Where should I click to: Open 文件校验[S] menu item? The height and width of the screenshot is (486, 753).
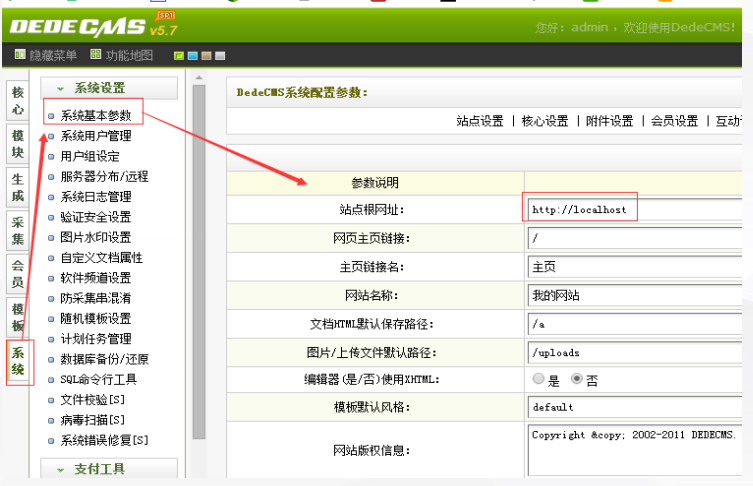point(92,400)
